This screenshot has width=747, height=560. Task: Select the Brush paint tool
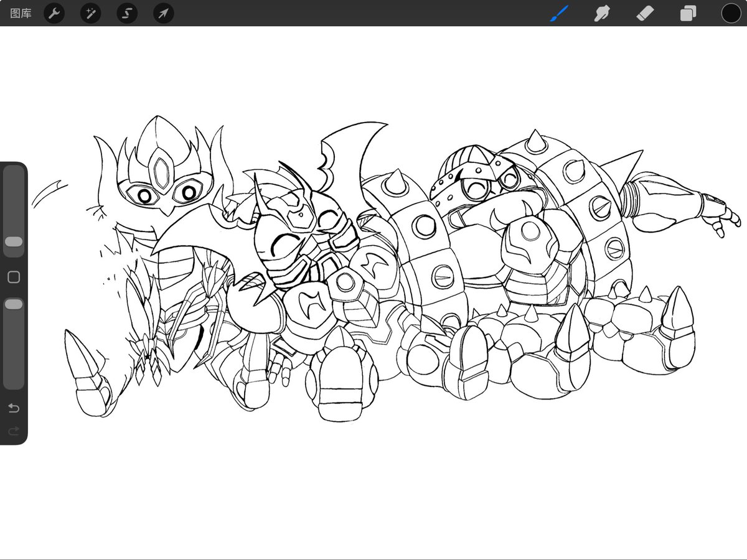click(x=560, y=13)
